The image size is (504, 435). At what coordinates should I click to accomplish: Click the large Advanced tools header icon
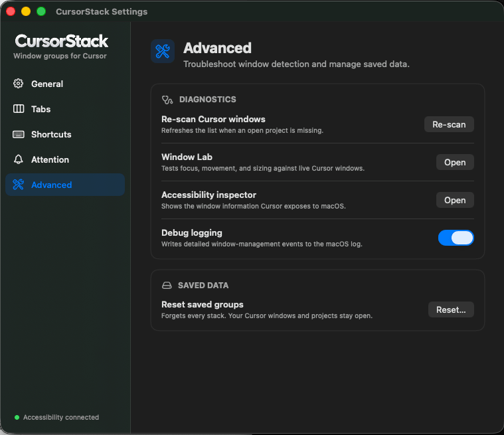click(163, 51)
